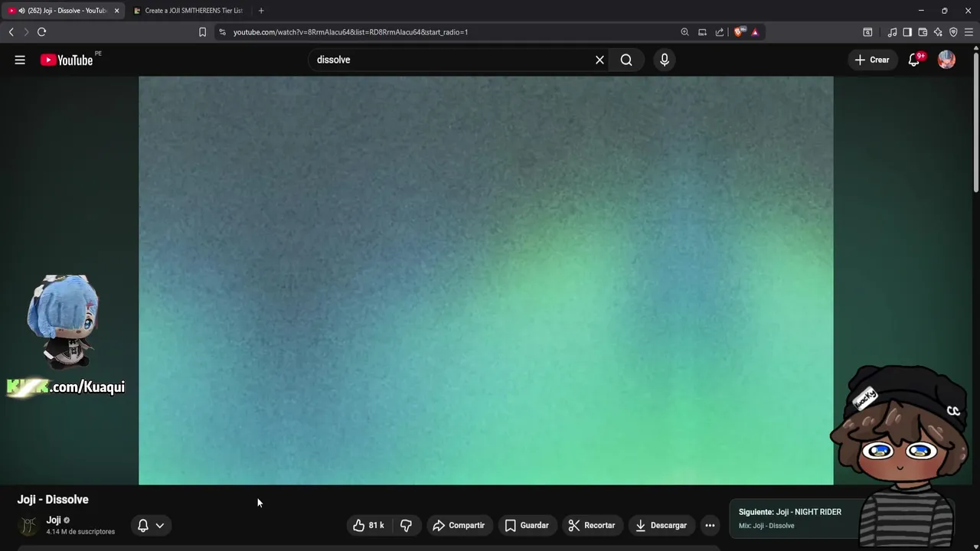Switch to the Joji - Dissolve YouTube tab
Viewport: 980px width, 551px height.
coord(63,11)
